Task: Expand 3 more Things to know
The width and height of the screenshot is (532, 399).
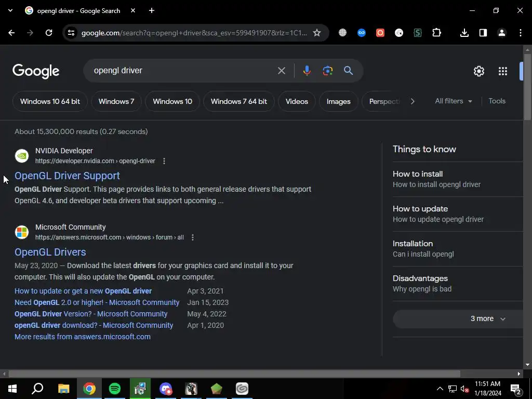Action: (x=458, y=318)
